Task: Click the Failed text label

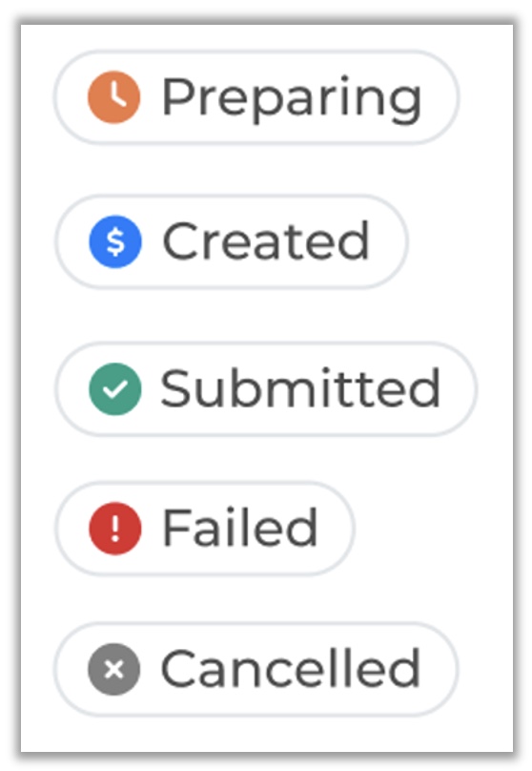Action: click(x=240, y=527)
